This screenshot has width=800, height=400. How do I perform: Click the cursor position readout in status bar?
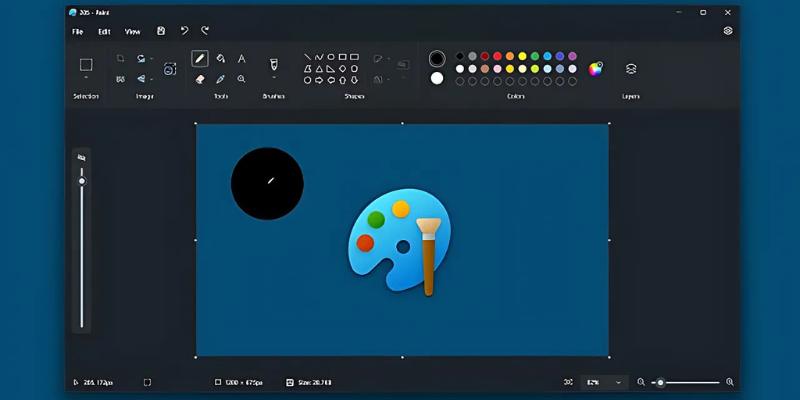click(x=93, y=382)
